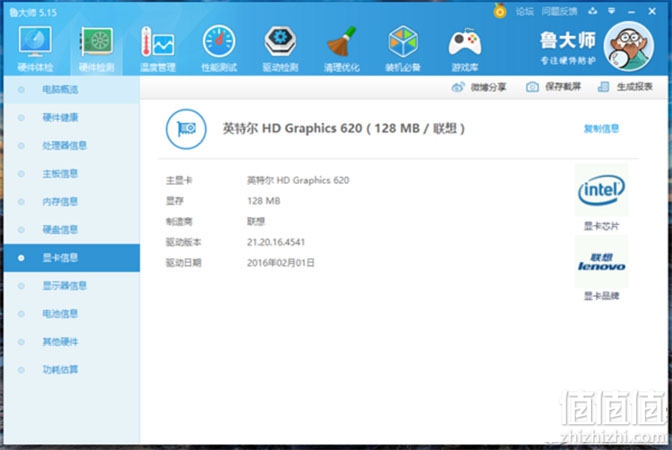The image size is (672, 450).
Task: Minimize the Lu Dashi window
Action: (x=631, y=12)
